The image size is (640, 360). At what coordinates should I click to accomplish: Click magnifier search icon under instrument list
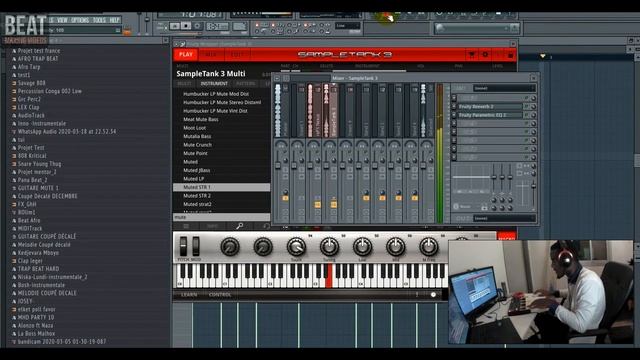point(240,226)
